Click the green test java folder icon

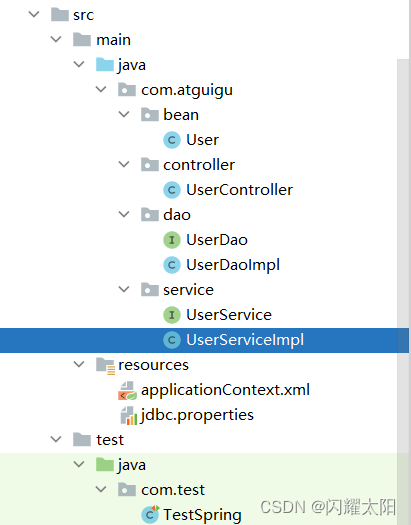click(105, 465)
